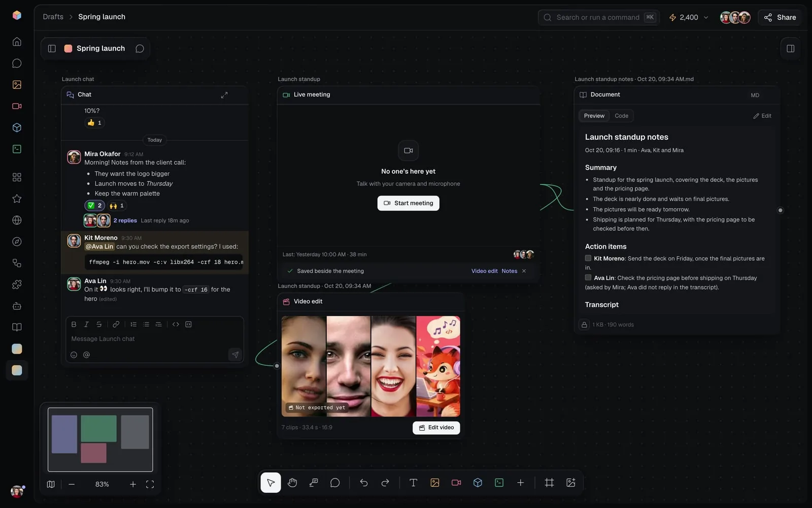Add a frame with the frame tool
The width and height of the screenshot is (812, 508).
(549, 483)
